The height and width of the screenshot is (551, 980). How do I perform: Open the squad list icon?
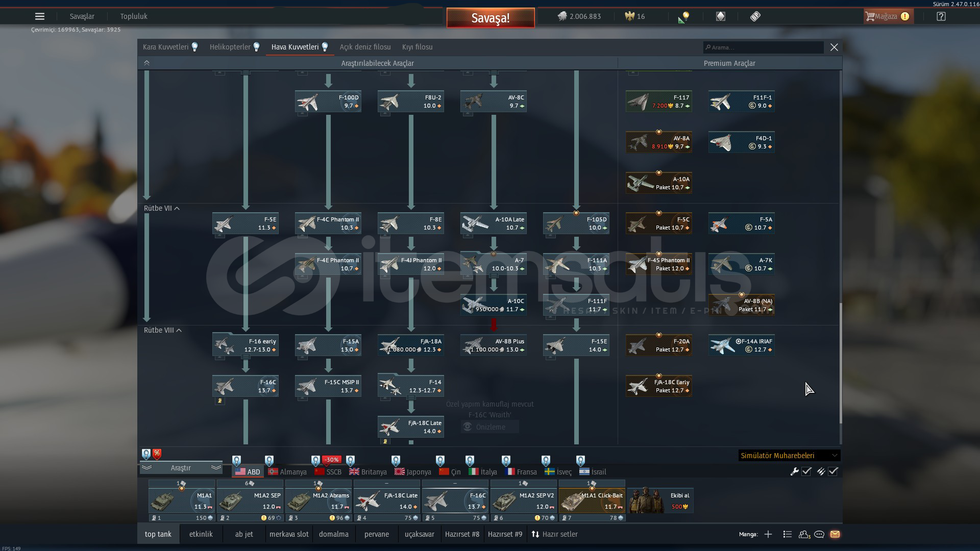click(x=788, y=534)
